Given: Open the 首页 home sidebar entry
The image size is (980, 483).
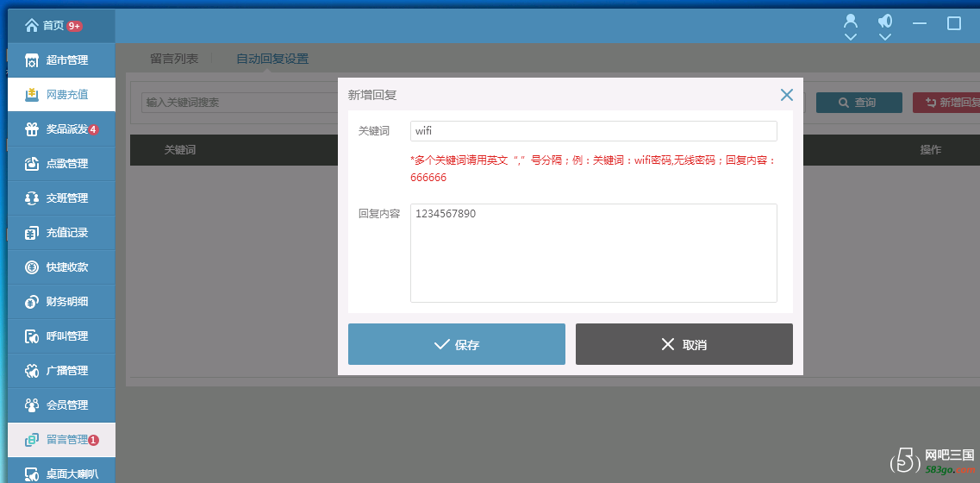Looking at the screenshot, I should pos(61,26).
